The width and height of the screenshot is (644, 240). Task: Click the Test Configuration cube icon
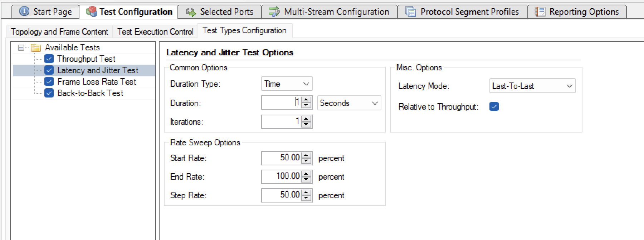click(x=92, y=11)
